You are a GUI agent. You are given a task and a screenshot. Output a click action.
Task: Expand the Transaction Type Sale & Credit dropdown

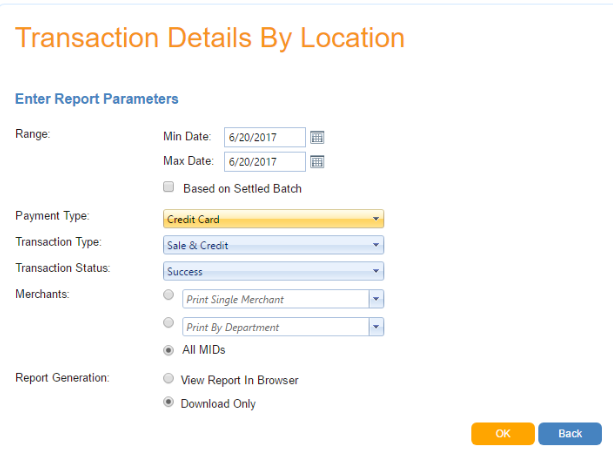click(273, 245)
